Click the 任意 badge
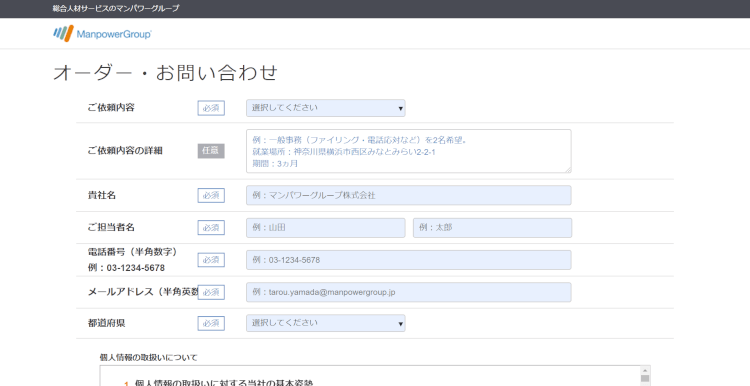This screenshot has height=386, width=750. click(x=211, y=151)
